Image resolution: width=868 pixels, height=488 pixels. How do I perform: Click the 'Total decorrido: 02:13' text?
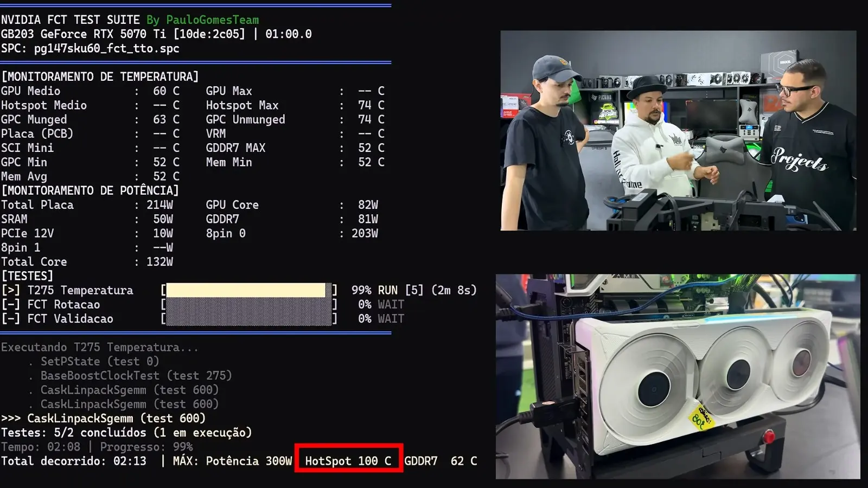tap(74, 461)
